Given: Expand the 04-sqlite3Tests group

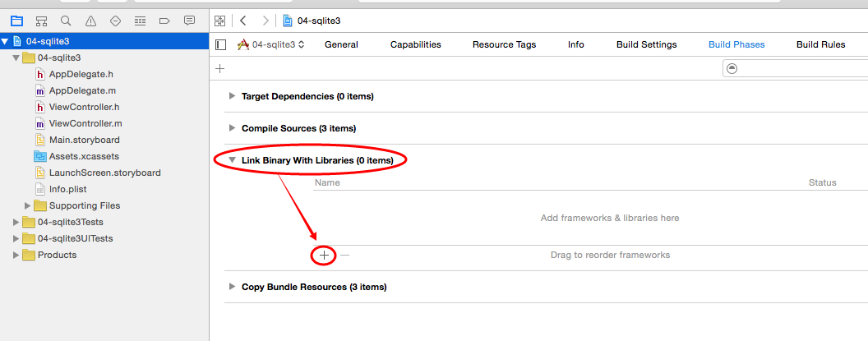Looking at the screenshot, I should [16, 223].
